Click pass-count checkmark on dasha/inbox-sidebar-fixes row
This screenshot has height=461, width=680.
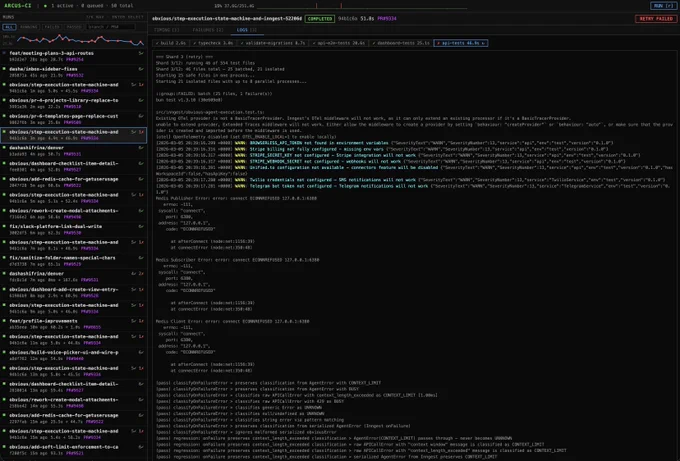[x=141, y=69]
